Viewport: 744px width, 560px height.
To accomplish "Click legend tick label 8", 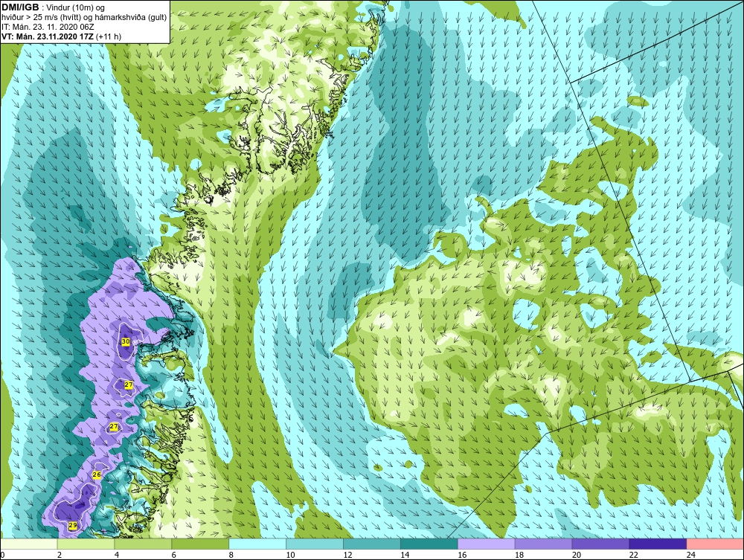I will tap(231, 555).
